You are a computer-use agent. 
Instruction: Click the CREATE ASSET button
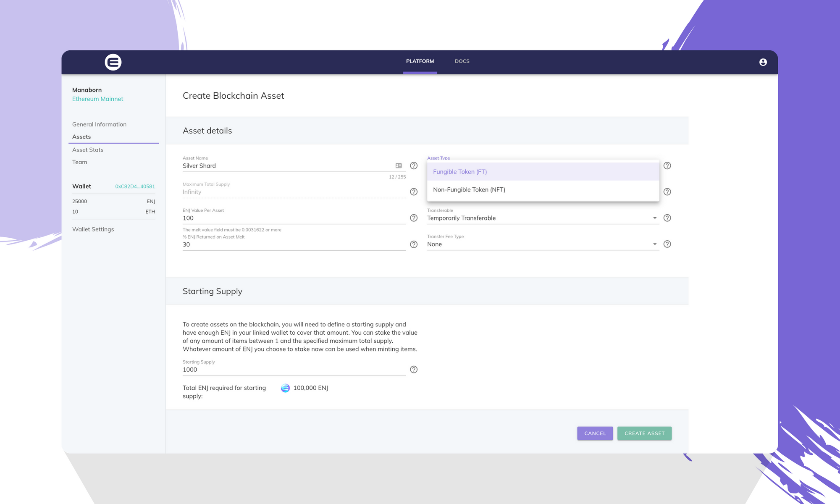click(x=644, y=433)
